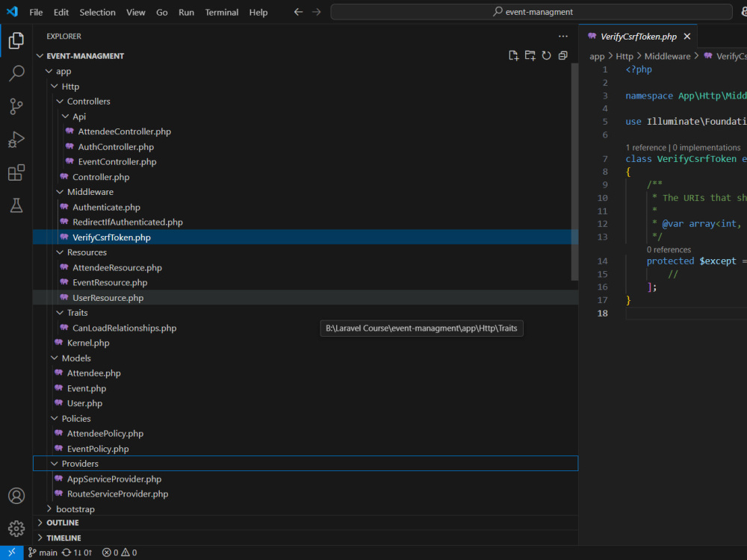
Task: Collapse the app folder
Action: click(49, 71)
